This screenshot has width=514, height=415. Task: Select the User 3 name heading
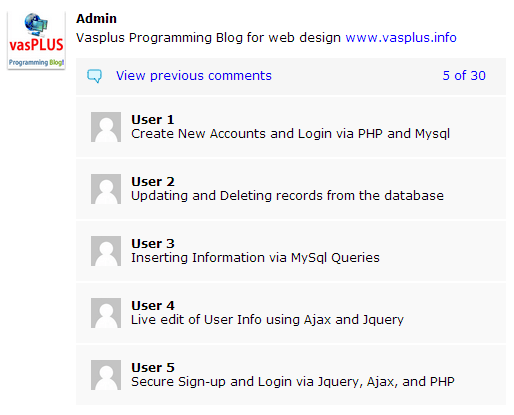tap(153, 244)
